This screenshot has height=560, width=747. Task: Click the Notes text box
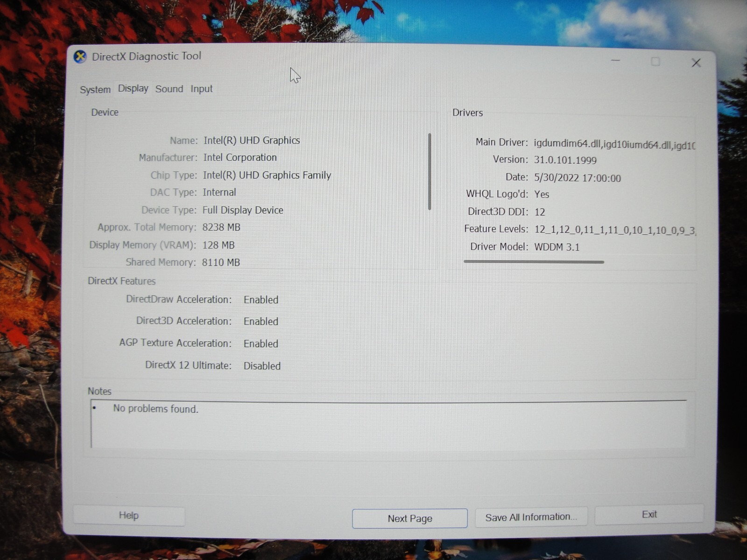pos(388,424)
